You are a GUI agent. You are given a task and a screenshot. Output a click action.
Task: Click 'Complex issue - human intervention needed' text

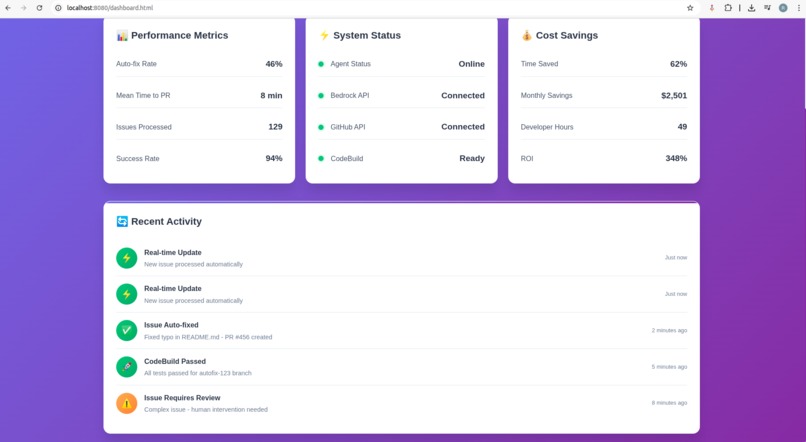tap(206, 410)
